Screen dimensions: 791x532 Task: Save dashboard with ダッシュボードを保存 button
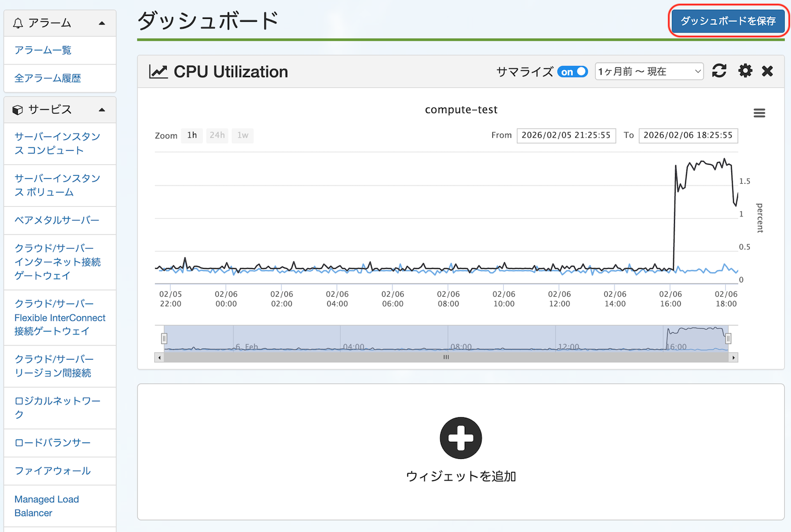[728, 21]
